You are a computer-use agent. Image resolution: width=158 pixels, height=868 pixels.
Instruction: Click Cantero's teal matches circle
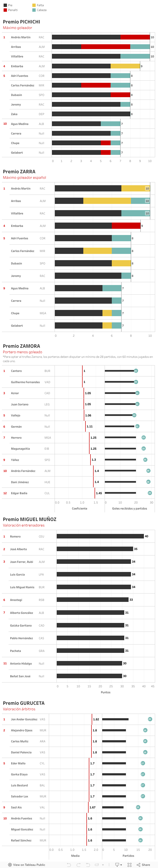click(x=136, y=371)
